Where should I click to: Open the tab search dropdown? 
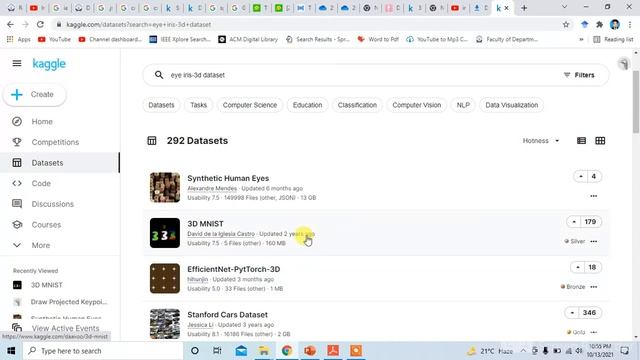point(564,7)
